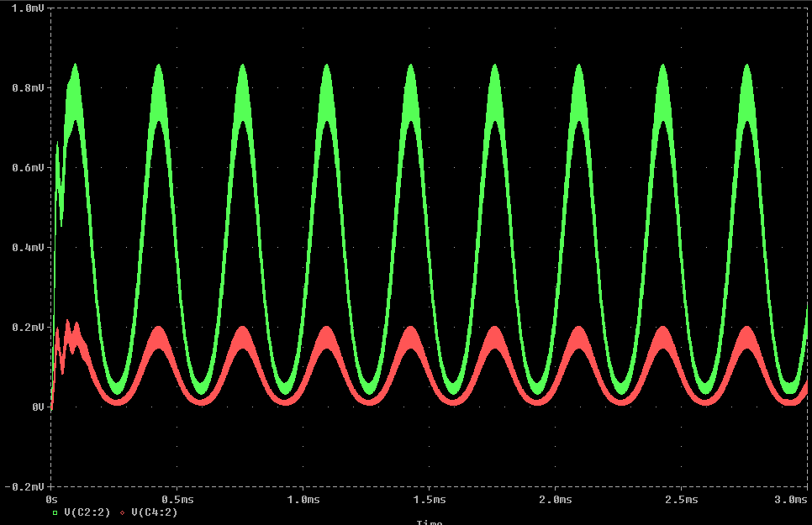Click the 1.0ms X-axis label

pos(303,500)
